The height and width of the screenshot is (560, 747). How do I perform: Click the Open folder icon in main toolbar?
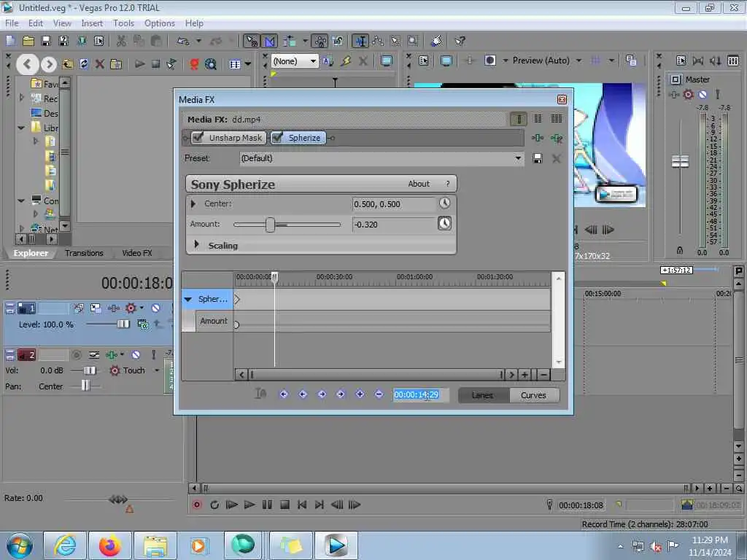click(28, 41)
